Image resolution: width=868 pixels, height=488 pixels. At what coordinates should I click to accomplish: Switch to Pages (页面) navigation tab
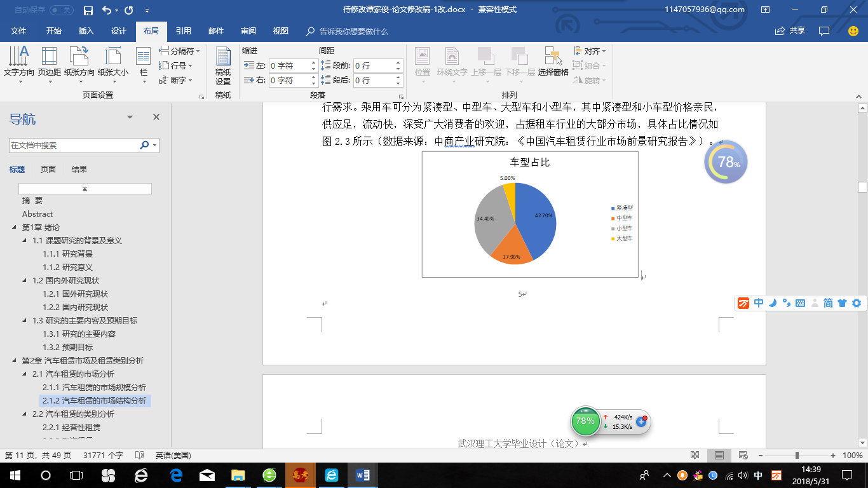pyautogui.click(x=48, y=169)
